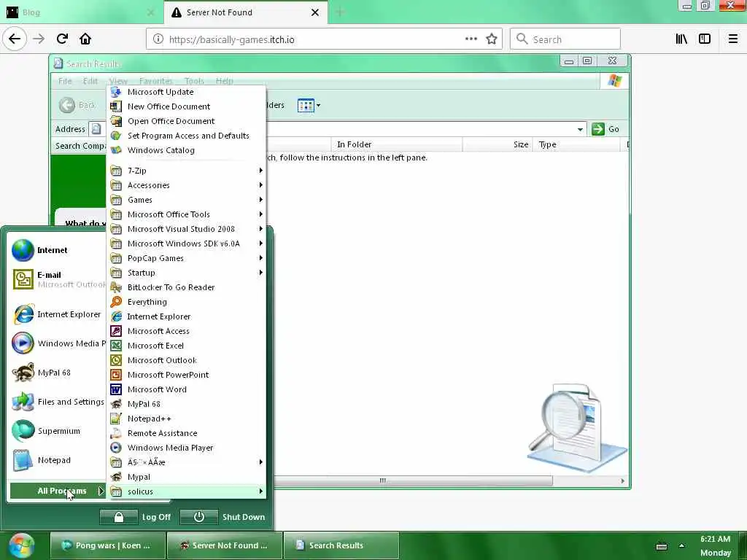Open Edit menu in Search Results window
This screenshot has width=747, height=560.
pos(90,81)
